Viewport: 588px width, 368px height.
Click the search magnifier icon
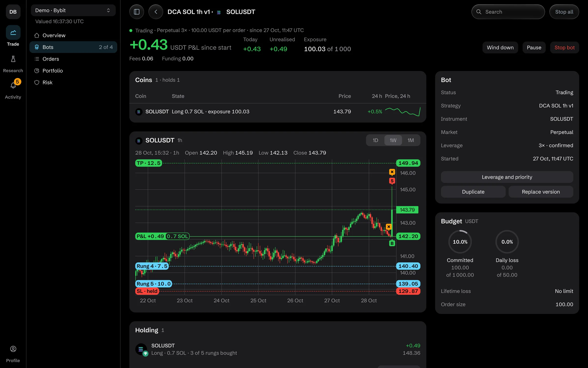pos(479,12)
